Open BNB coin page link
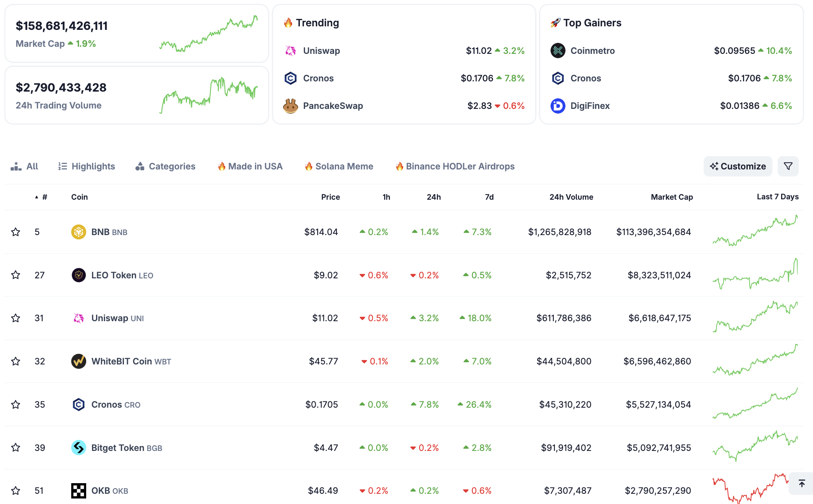The width and height of the screenshot is (813, 504). pyautogui.click(x=109, y=232)
